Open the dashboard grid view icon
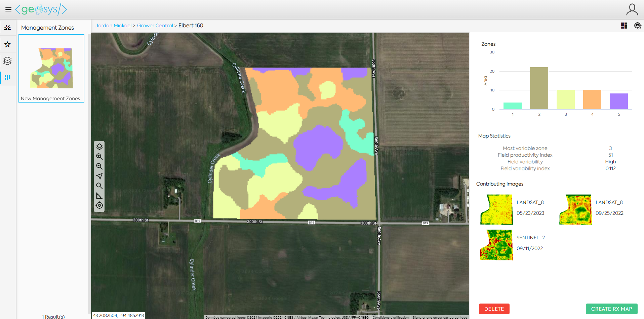644x319 pixels. coord(624,26)
